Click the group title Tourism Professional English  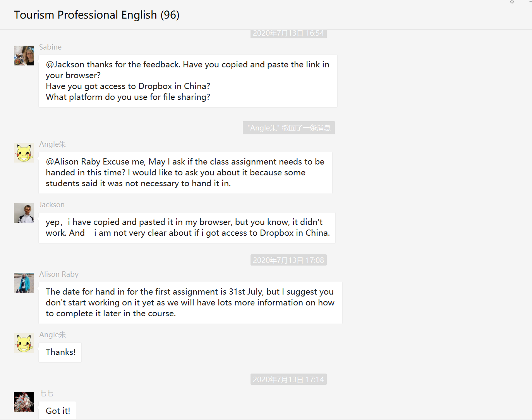tap(96, 15)
